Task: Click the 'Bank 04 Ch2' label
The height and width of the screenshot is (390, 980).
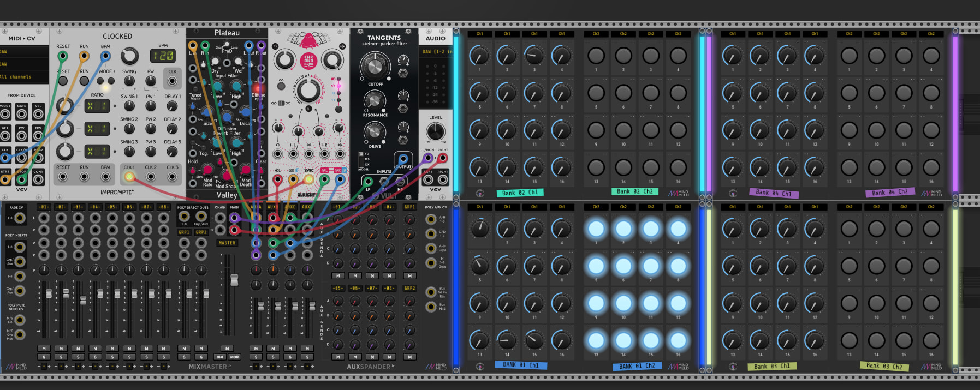Action: pos(889,192)
